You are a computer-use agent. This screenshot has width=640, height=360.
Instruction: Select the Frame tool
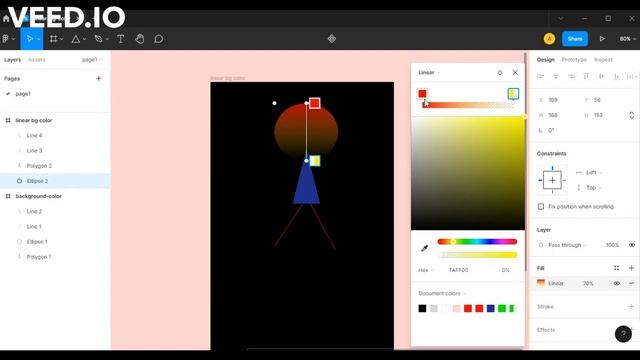(x=53, y=39)
